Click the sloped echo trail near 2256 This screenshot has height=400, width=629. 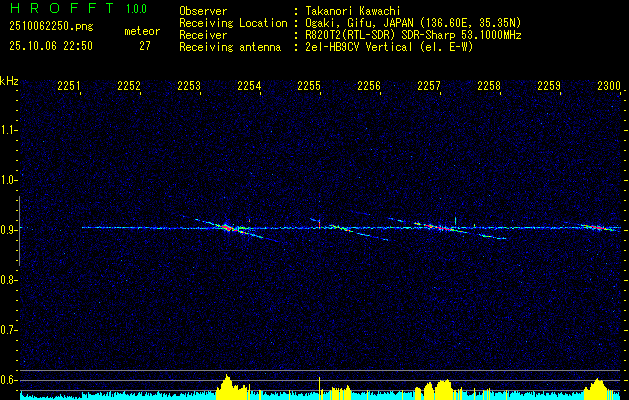click(x=361, y=233)
